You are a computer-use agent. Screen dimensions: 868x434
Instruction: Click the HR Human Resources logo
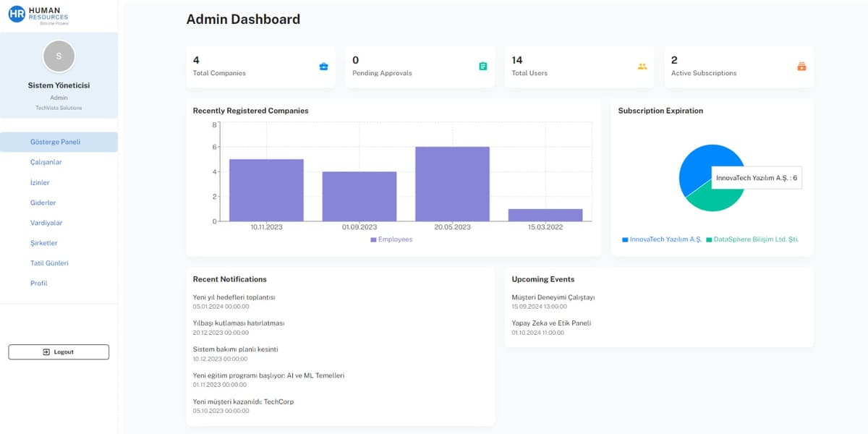(x=39, y=14)
